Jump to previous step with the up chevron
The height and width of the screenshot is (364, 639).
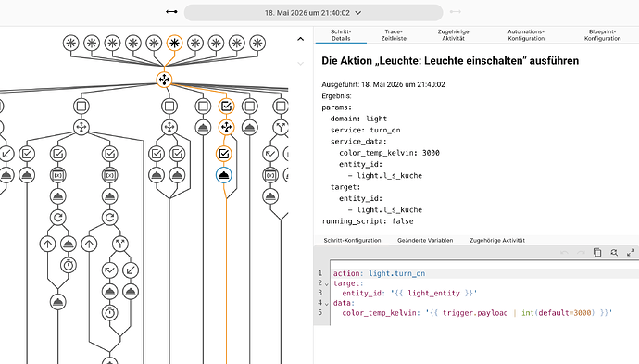coord(300,39)
